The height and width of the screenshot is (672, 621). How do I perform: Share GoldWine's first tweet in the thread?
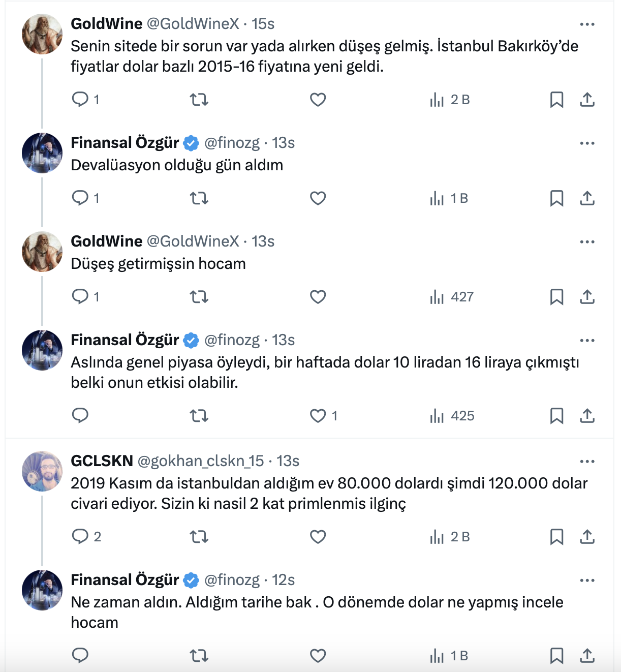[x=587, y=99]
